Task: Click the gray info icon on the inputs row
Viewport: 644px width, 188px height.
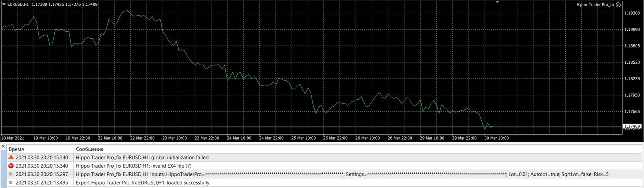Action: (x=11, y=174)
